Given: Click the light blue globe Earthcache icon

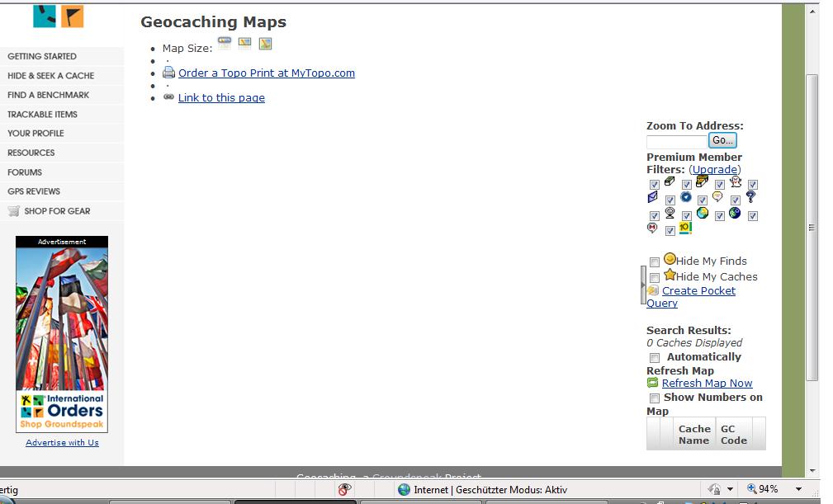Looking at the screenshot, I should [703, 213].
